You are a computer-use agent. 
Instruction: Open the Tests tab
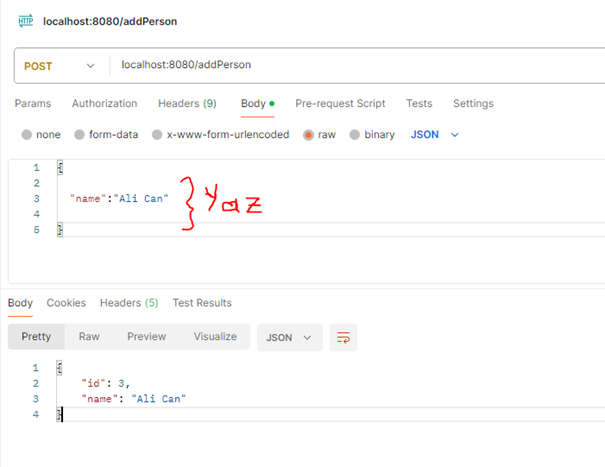click(419, 103)
